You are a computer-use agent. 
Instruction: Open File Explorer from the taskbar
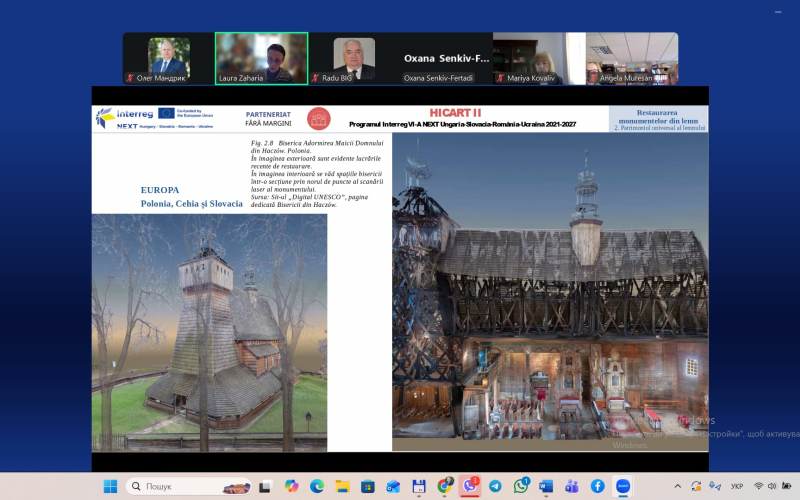342,486
